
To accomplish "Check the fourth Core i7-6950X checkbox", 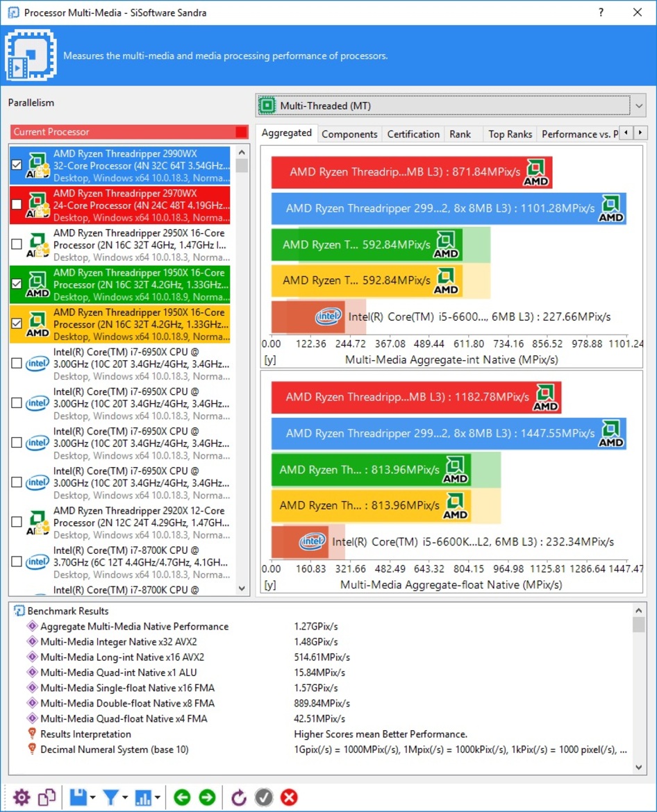I will pyautogui.click(x=17, y=482).
